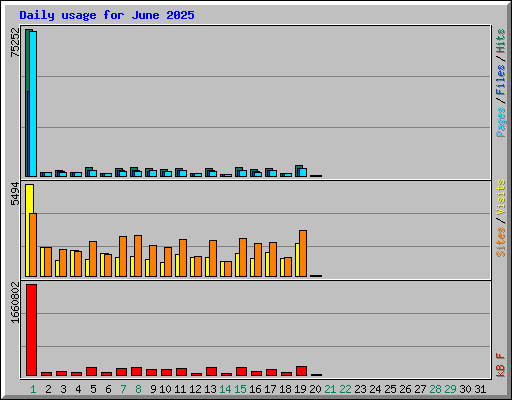
Task: Click green day label 8 on the x-axis
Action: tap(138, 389)
